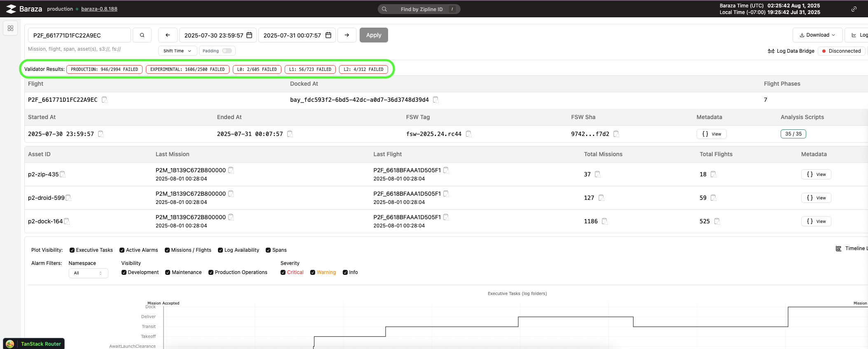Copy the FSW Sha value
This screenshot has width=868, height=349.
click(616, 134)
